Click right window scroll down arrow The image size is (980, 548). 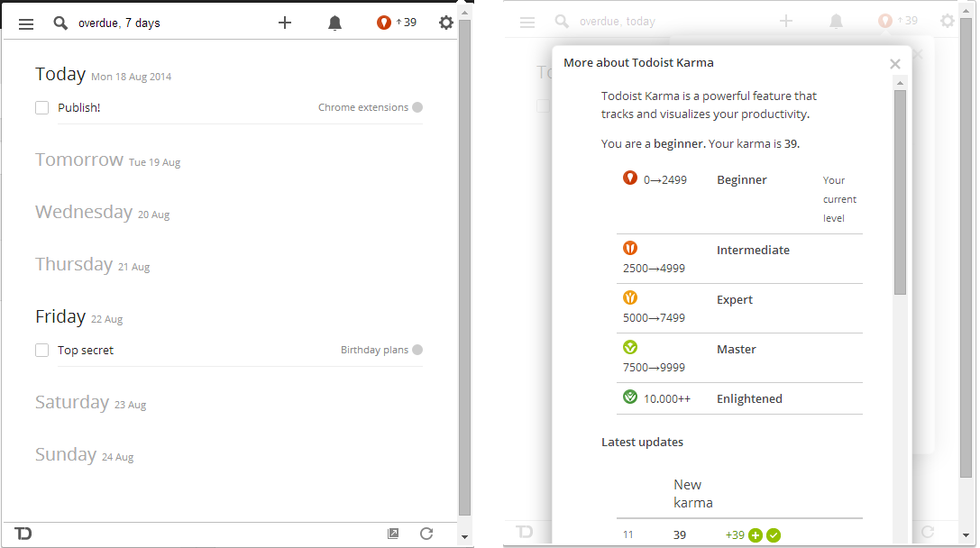tap(966, 535)
